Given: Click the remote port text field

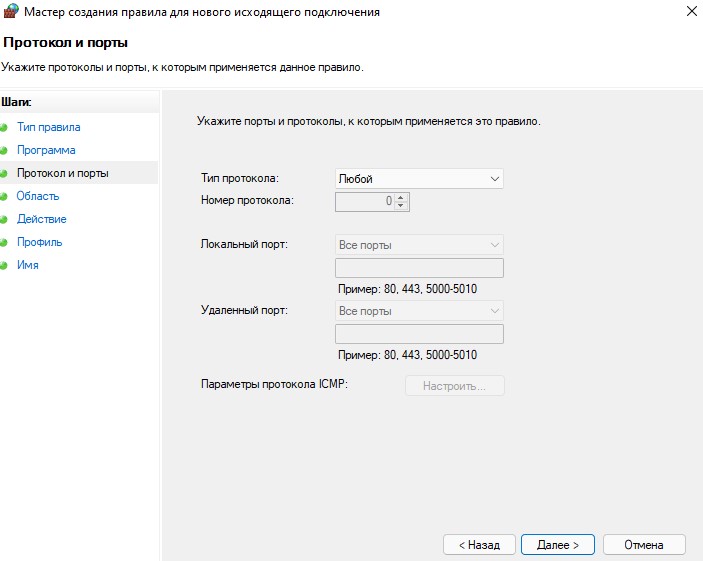Looking at the screenshot, I should pyautogui.click(x=419, y=334).
